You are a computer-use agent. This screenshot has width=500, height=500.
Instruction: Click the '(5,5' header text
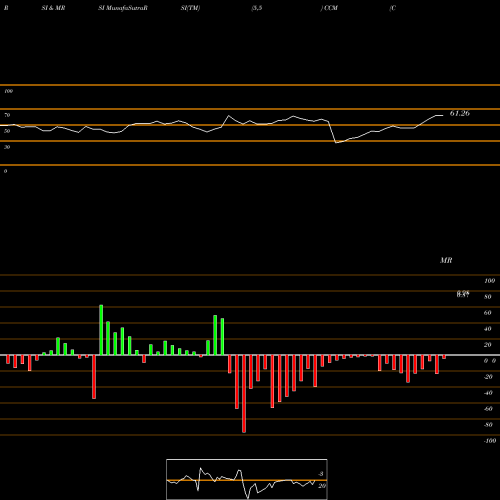point(257,8)
